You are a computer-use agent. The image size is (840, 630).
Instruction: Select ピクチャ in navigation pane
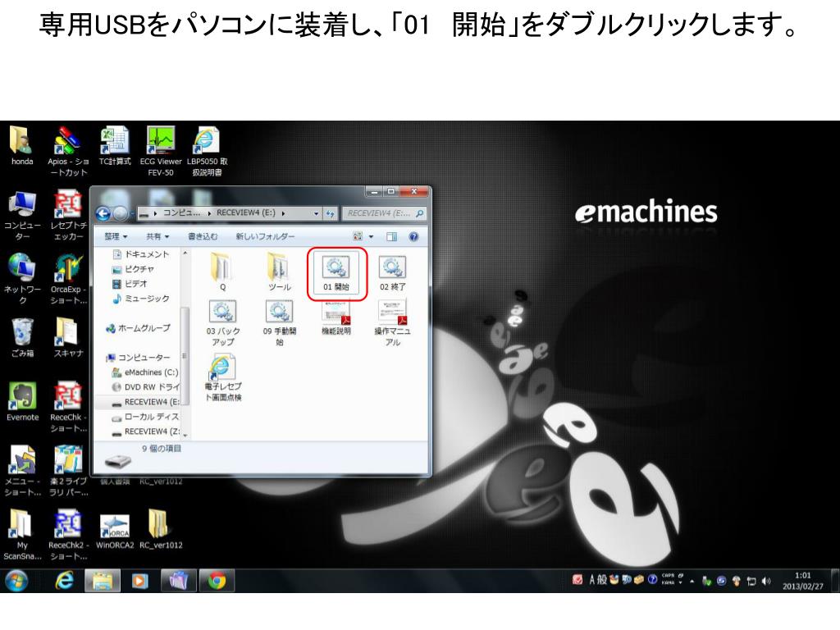pos(134,269)
